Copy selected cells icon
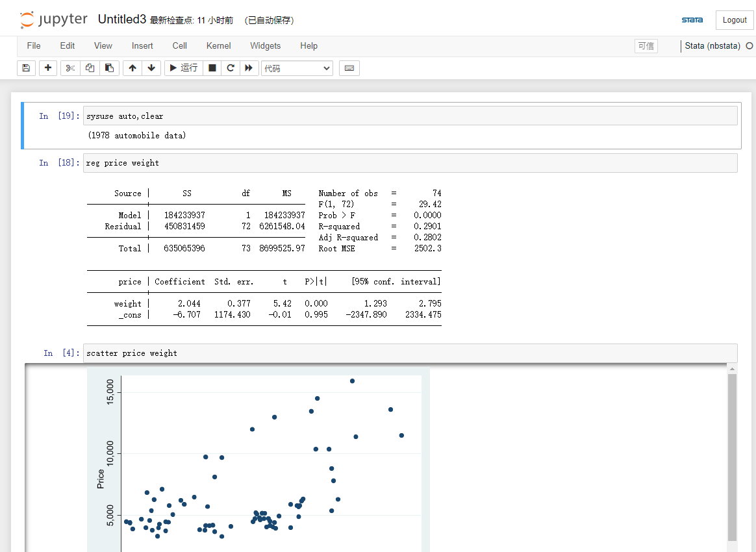 pyautogui.click(x=90, y=68)
